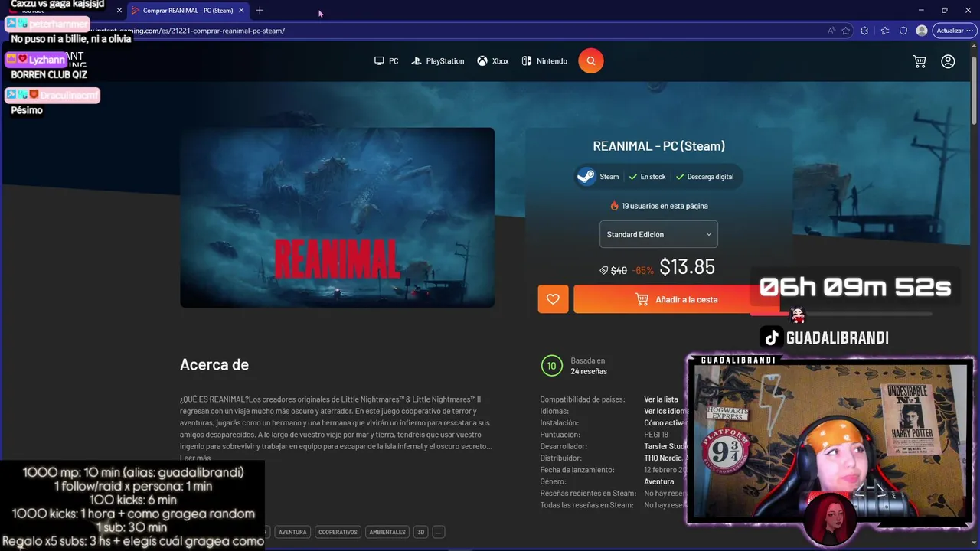Open Standard Edición edition dropdown
Image resolution: width=980 pixels, height=551 pixels.
point(658,234)
